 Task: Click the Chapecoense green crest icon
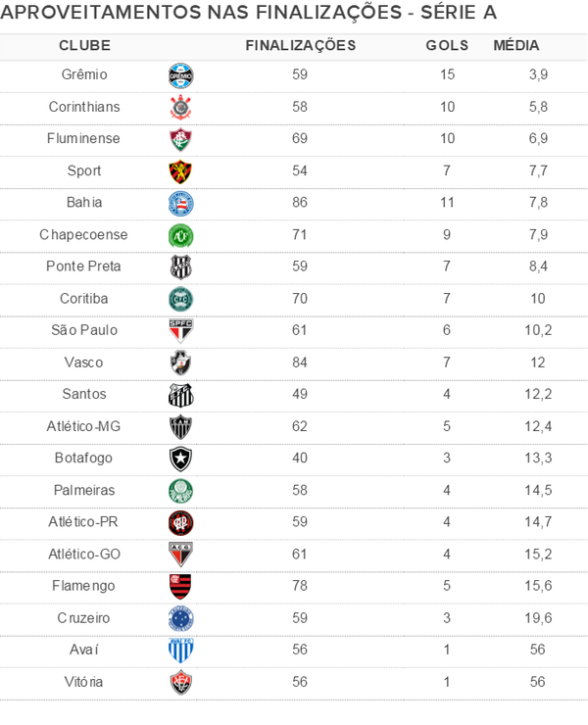[180, 235]
